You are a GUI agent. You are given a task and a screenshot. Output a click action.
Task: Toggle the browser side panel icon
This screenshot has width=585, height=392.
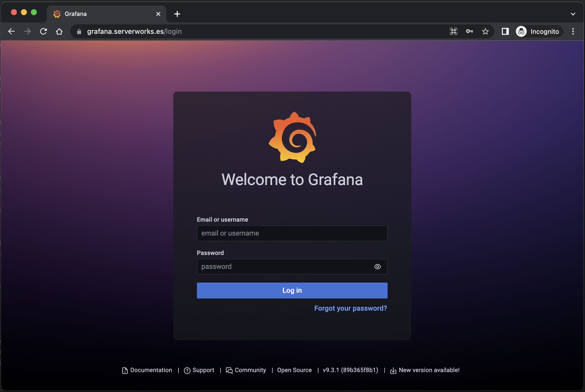505,31
